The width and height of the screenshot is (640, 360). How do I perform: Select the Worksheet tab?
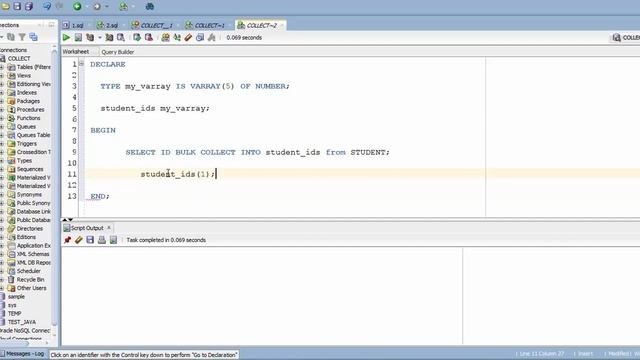tap(76, 52)
